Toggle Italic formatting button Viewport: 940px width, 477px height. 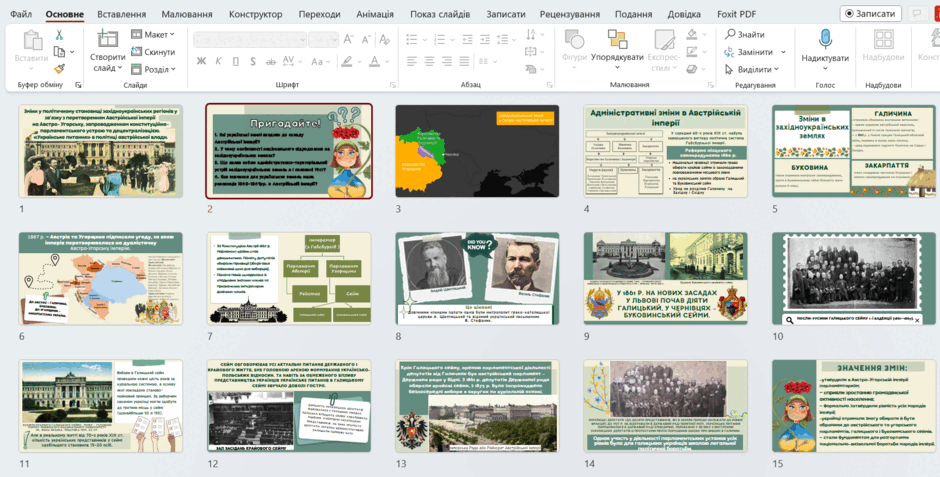pyautogui.click(x=218, y=61)
